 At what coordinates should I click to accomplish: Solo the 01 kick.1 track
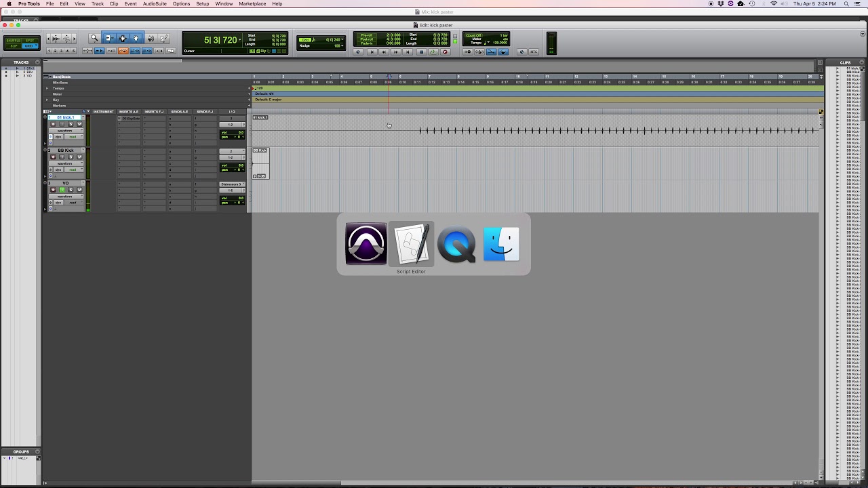pyautogui.click(x=71, y=124)
